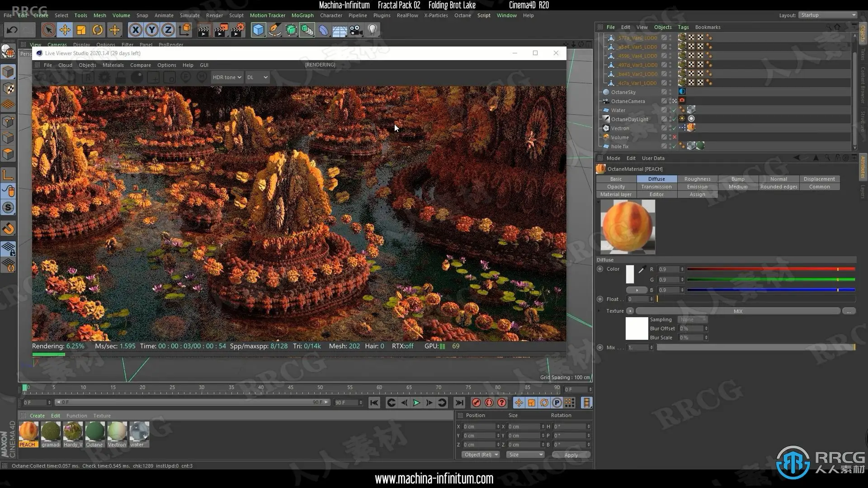
Task: Open the Object (Rel) dropdown
Action: click(x=481, y=455)
